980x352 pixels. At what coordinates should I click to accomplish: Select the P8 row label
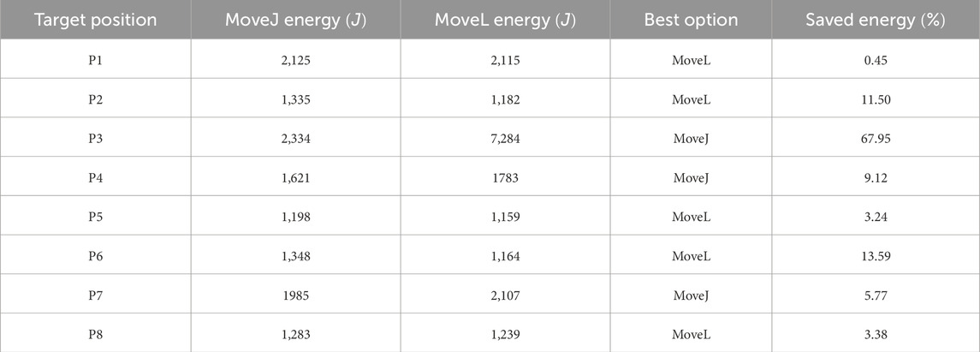click(95, 334)
